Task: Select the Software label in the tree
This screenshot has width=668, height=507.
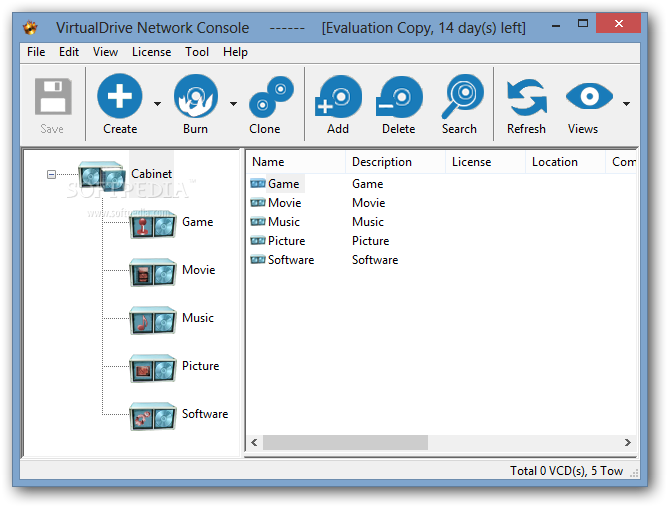Action: click(205, 414)
